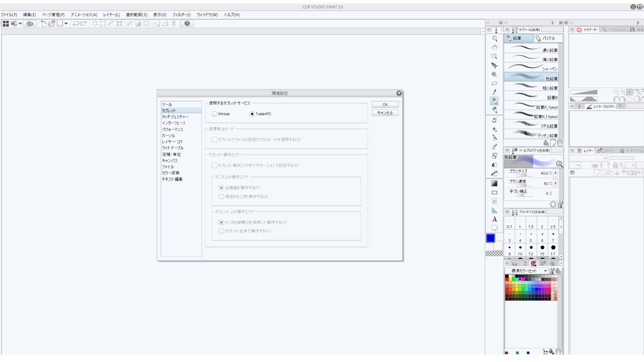
Task: Open the workspace toolbar dropdown arrow
Action: coord(20,23)
